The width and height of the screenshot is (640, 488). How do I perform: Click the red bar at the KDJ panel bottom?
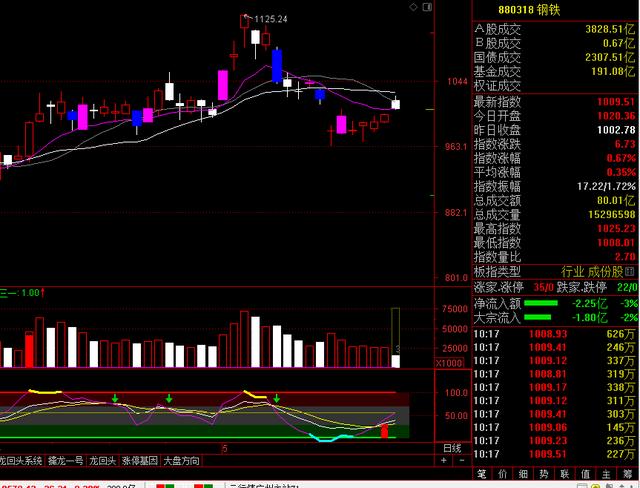click(384, 430)
